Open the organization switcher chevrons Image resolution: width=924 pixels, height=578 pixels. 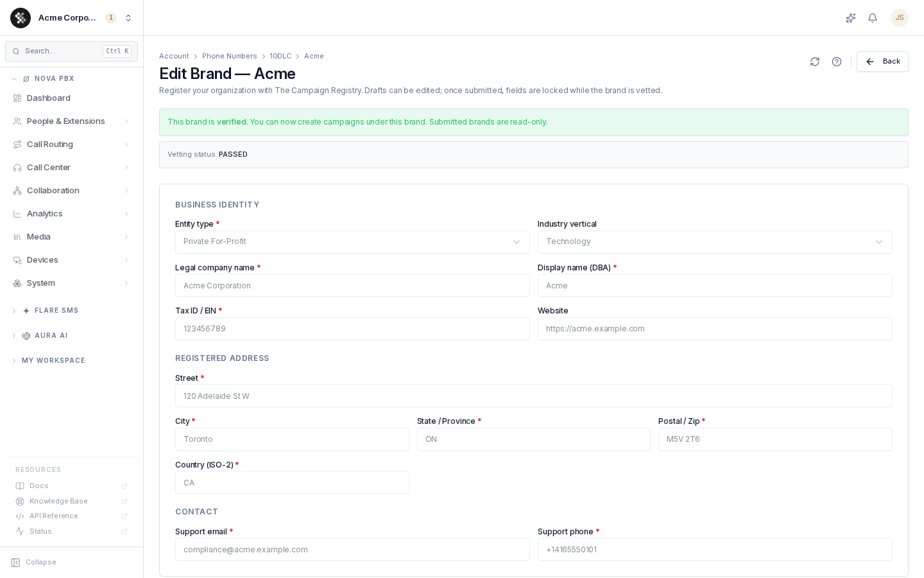pyautogui.click(x=128, y=18)
